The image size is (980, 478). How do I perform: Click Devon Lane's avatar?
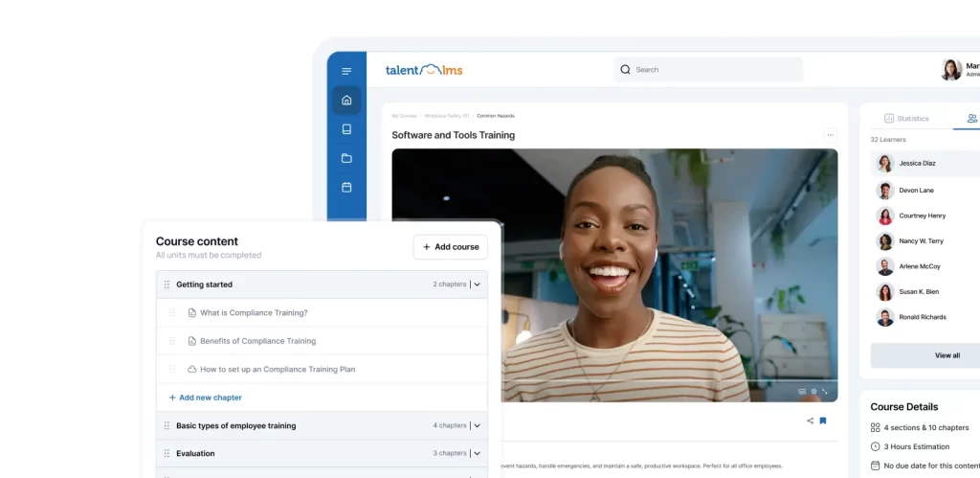(885, 191)
